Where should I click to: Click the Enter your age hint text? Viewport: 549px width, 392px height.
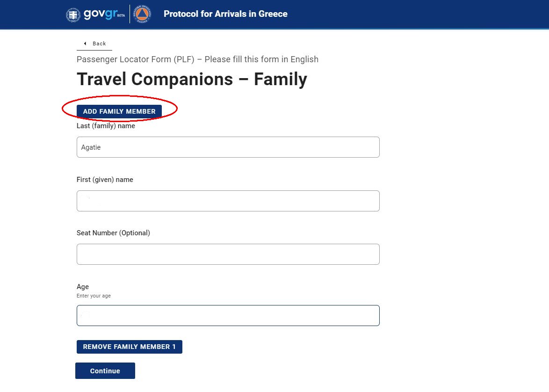(94, 296)
